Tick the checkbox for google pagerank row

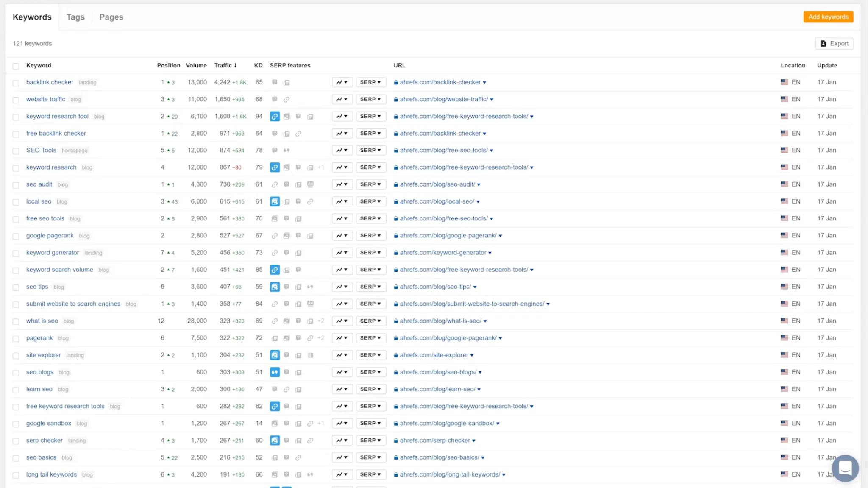(16, 236)
